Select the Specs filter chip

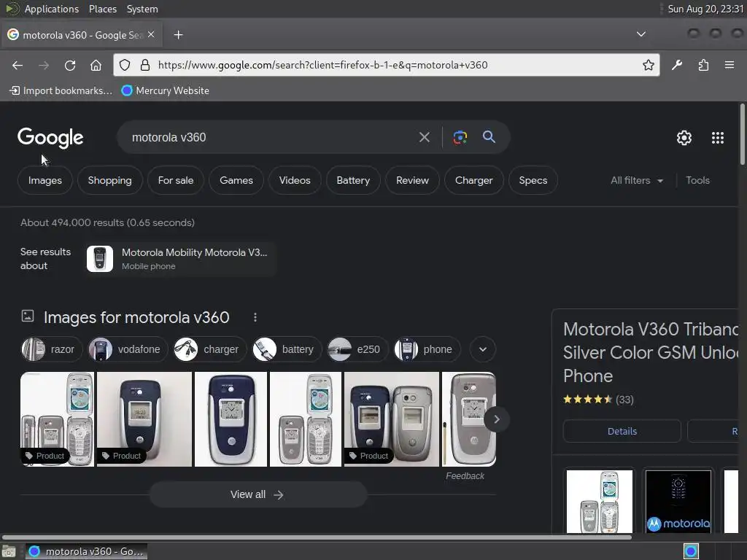(533, 181)
